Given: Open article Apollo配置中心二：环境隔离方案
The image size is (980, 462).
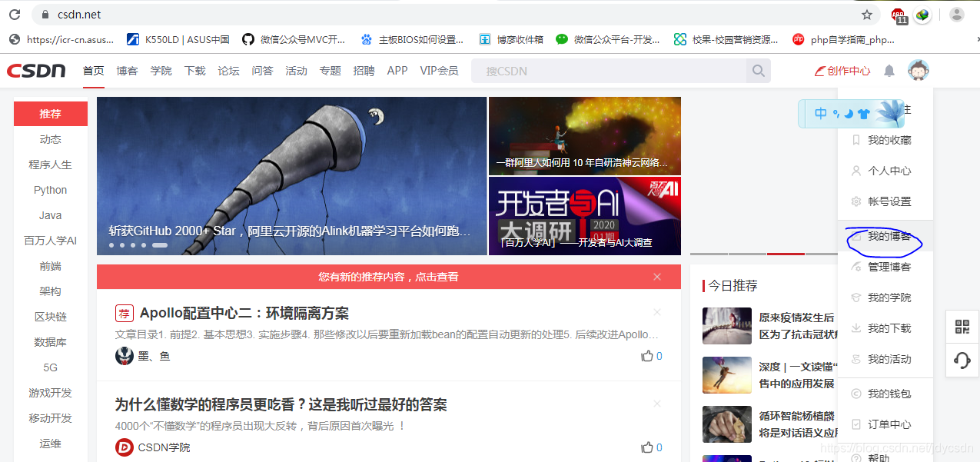Looking at the screenshot, I should 244,313.
